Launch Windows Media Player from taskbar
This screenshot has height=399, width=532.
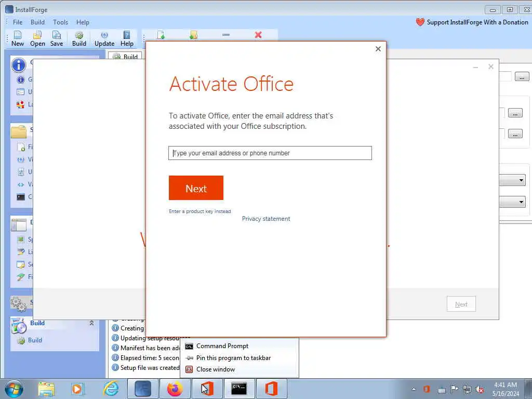[77, 389]
